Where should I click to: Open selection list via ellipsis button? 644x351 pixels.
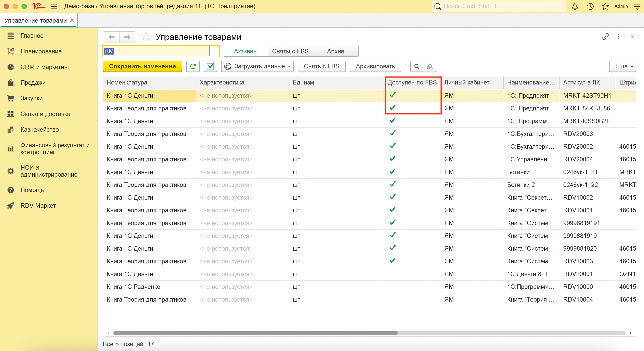[214, 51]
